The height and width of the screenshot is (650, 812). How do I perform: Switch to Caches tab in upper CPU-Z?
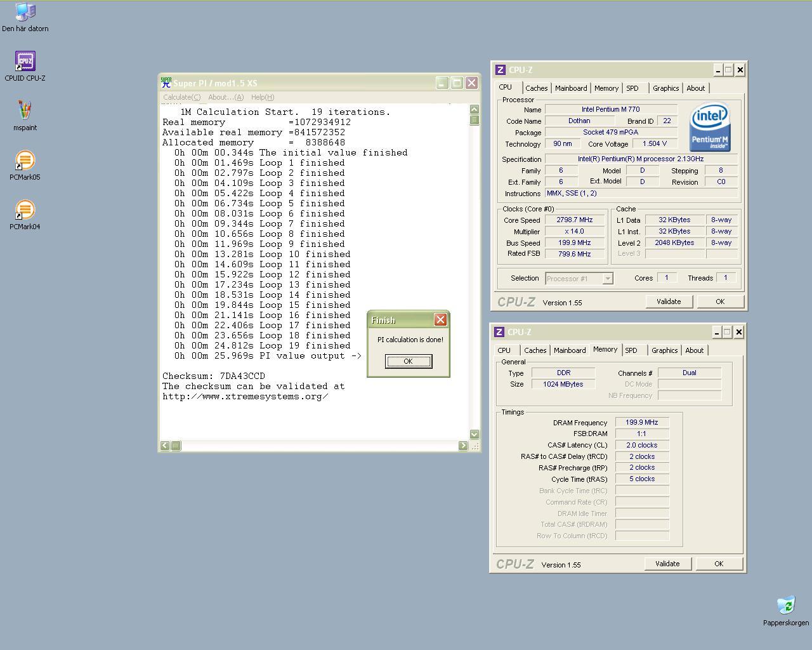537,88
